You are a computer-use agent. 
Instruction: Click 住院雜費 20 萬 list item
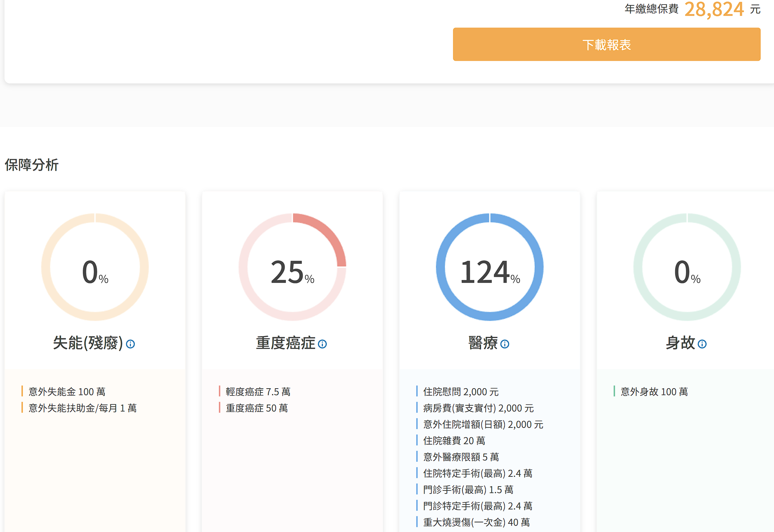tap(454, 441)
